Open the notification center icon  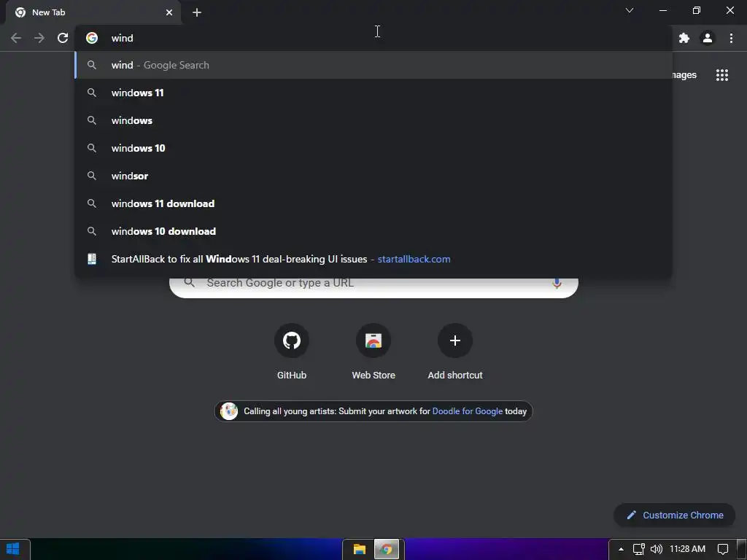pyautogui.click(x=723, y=549)
